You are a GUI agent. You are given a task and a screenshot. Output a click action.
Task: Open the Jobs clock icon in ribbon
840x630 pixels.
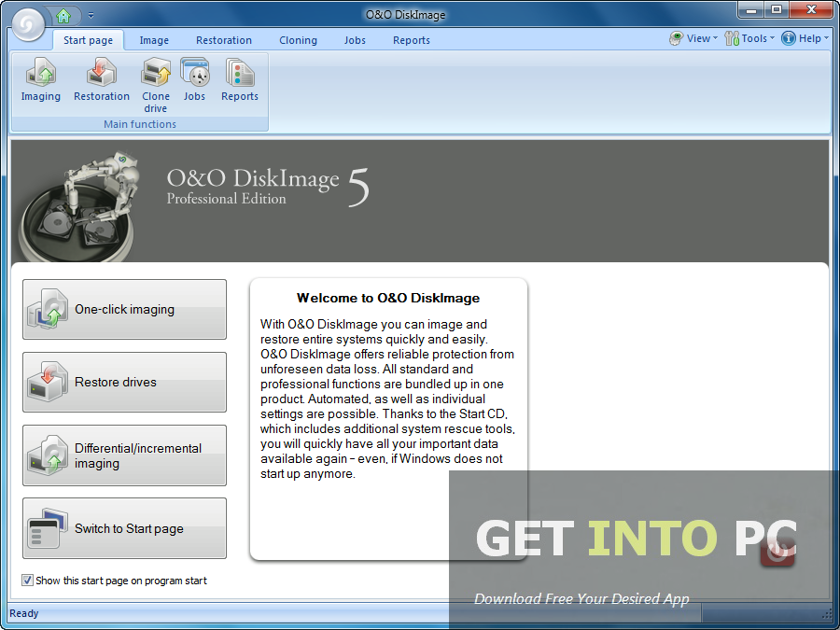pos(194,80)
